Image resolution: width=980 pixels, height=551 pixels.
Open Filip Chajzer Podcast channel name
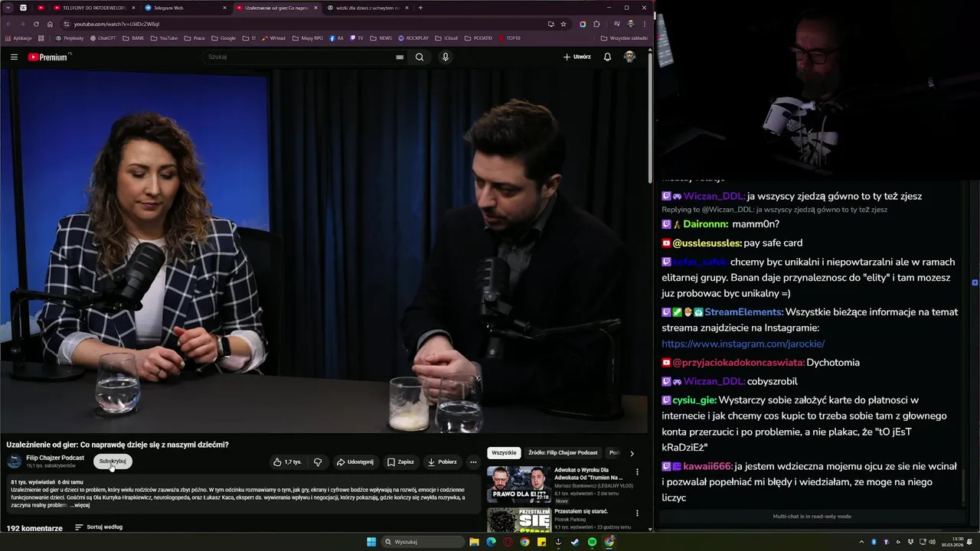[55, 458]
